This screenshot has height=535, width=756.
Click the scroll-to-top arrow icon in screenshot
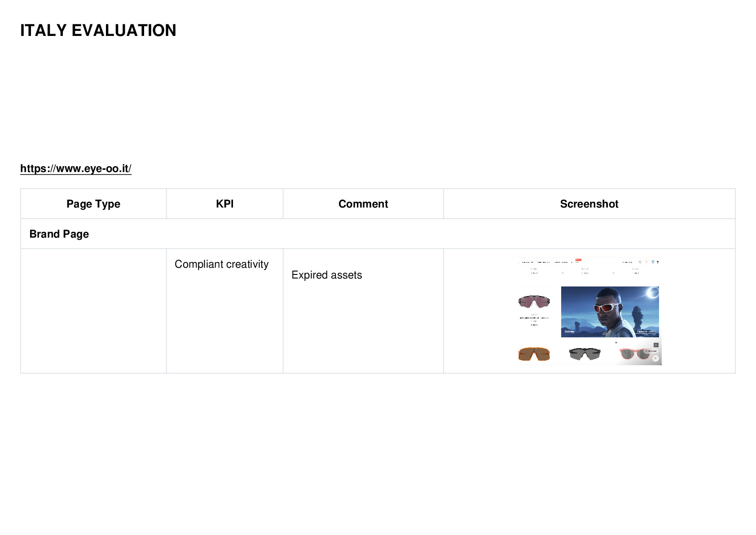coord(656,345)
